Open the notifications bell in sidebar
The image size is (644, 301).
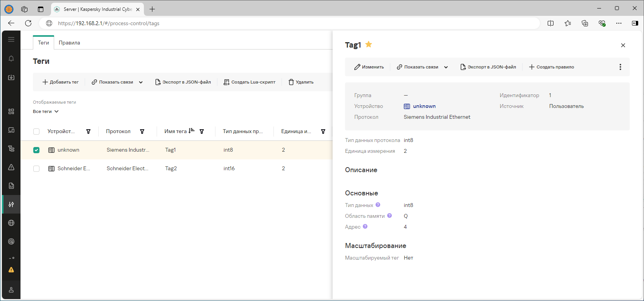coord(11,58)
